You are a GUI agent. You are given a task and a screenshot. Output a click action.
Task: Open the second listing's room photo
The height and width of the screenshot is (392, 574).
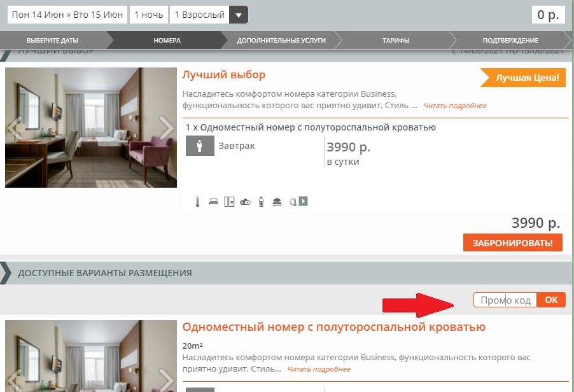(91, 356)
